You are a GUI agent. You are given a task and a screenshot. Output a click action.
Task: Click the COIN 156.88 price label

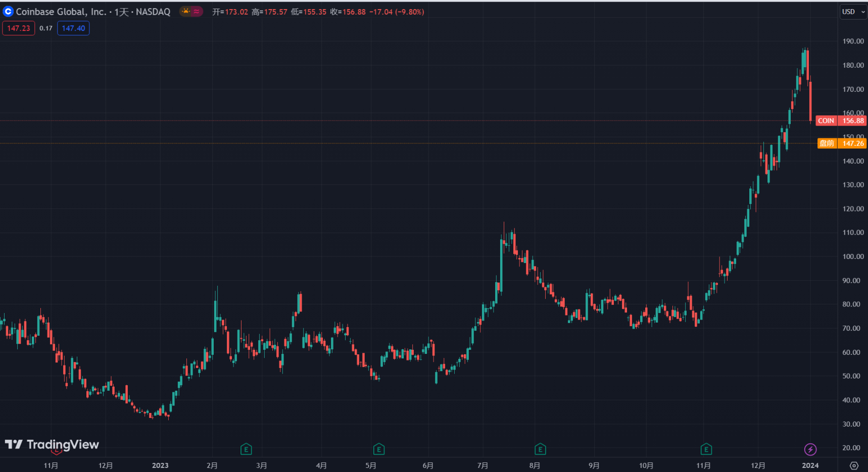841,121
